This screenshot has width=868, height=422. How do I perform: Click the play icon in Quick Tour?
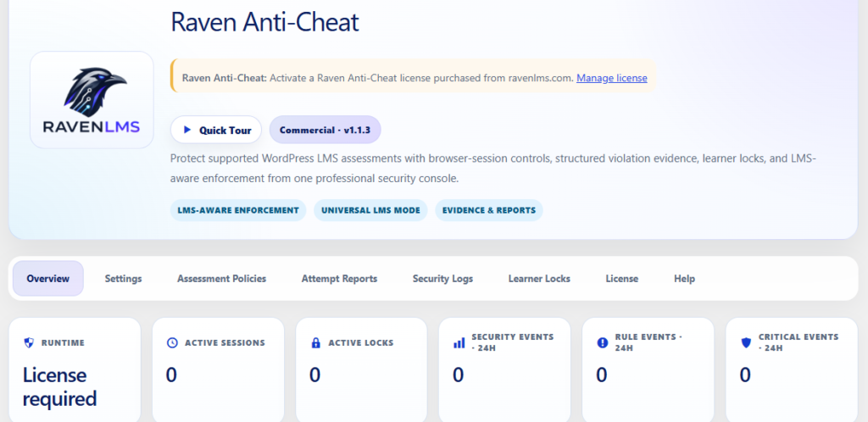[x=187, y=130]
